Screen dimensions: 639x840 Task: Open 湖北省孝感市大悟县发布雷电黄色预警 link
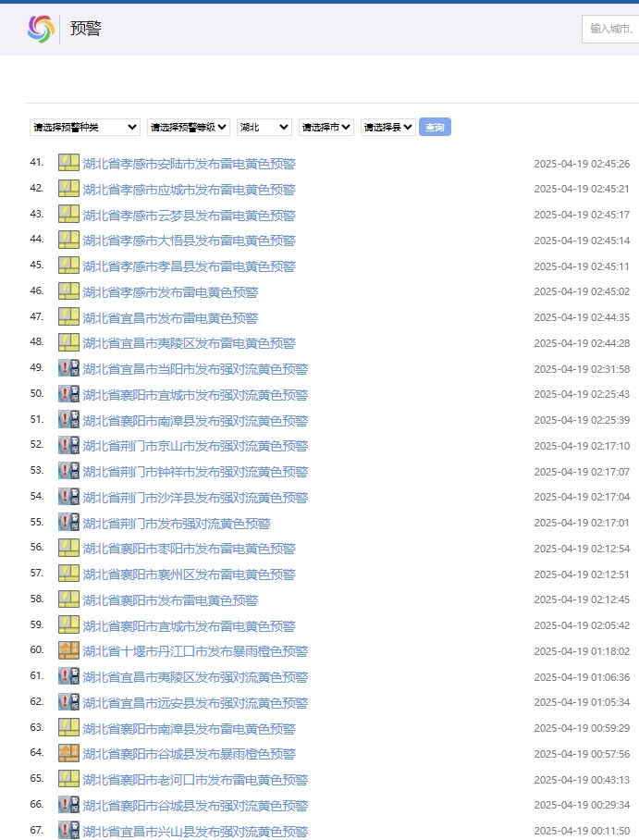tap(189, 241)
